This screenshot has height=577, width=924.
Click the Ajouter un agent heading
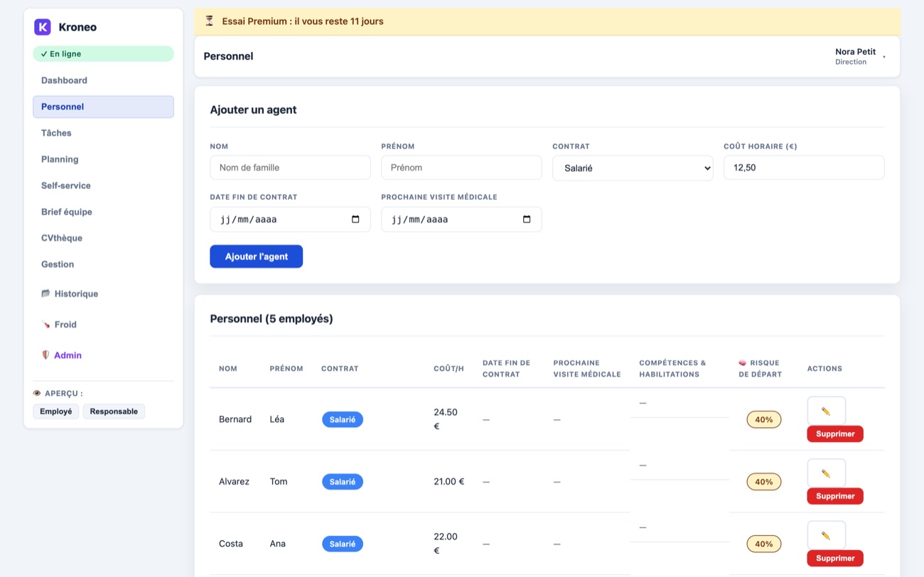coord(253,110)
